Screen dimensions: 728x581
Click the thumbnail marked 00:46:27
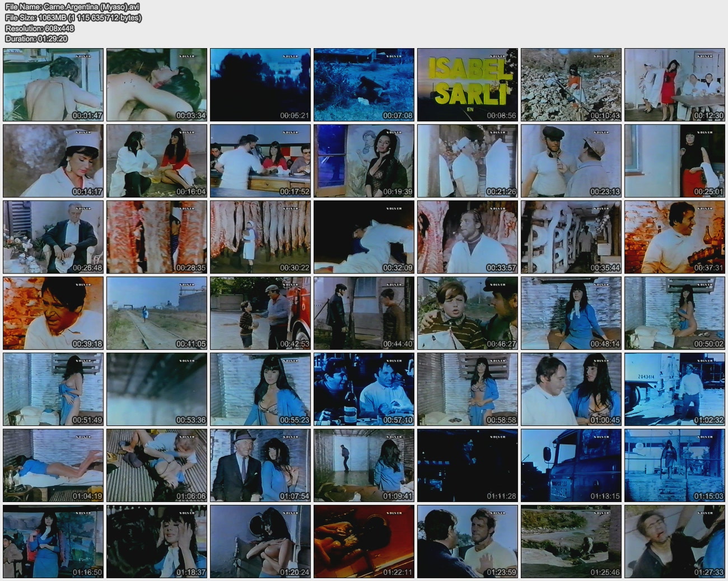468,313
